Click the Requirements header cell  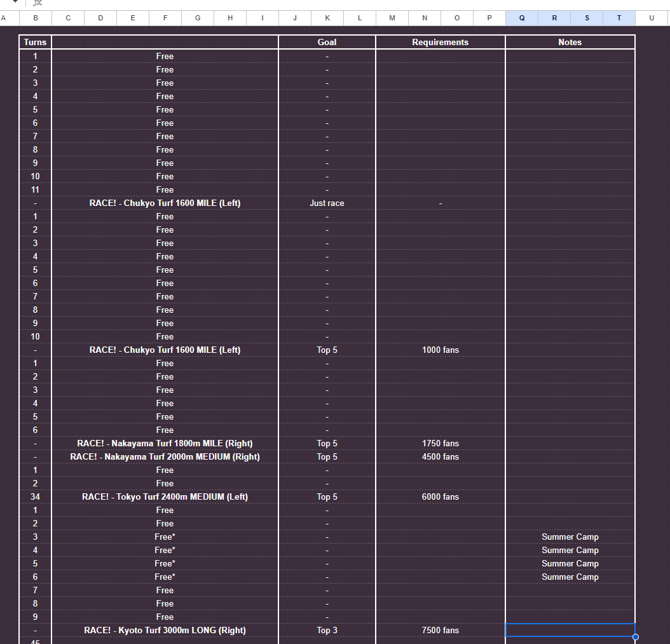point(440,43)
